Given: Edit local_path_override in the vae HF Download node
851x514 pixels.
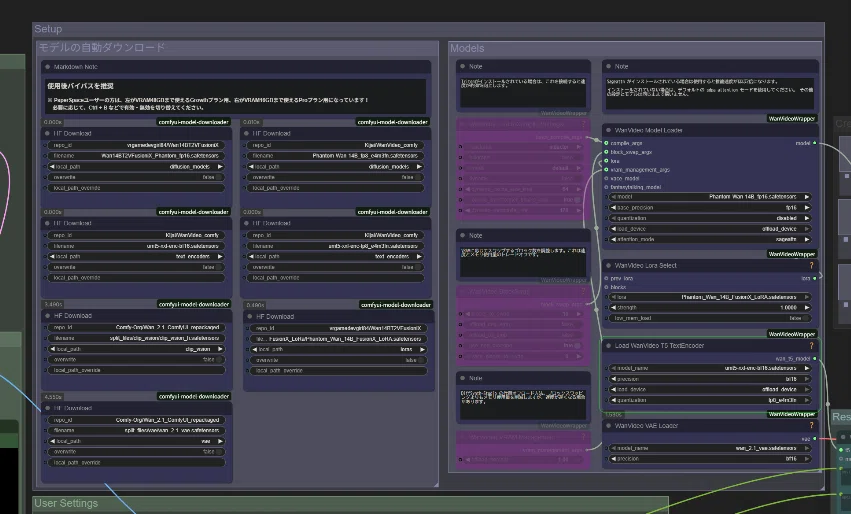Looking at the screenshot, I should click(x=136, y=462).
